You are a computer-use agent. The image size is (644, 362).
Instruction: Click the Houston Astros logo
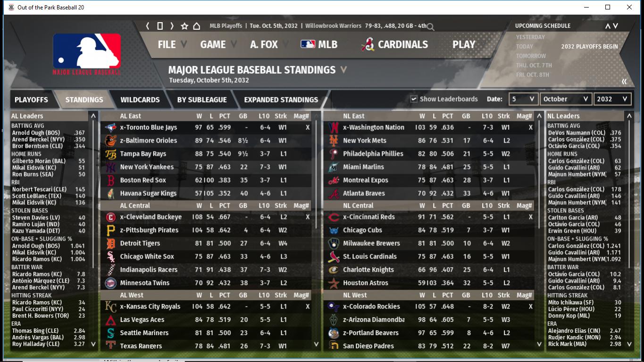pos(334,283)
